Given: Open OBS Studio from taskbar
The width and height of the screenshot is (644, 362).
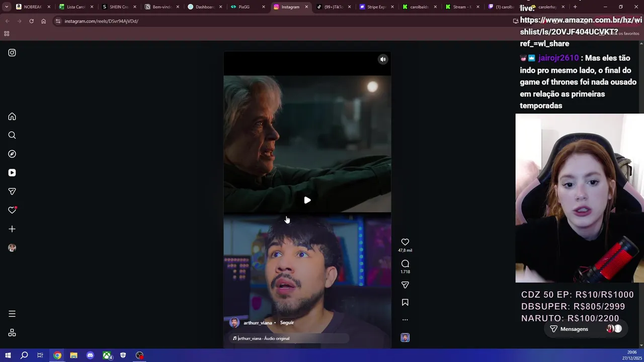Looking at the screenshot, I should tap(139, 355).
